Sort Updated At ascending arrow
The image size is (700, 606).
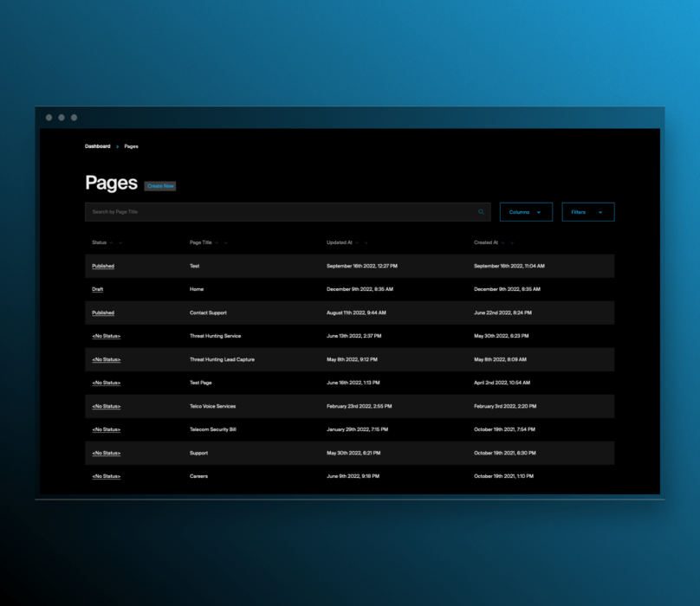pos(357,242)
